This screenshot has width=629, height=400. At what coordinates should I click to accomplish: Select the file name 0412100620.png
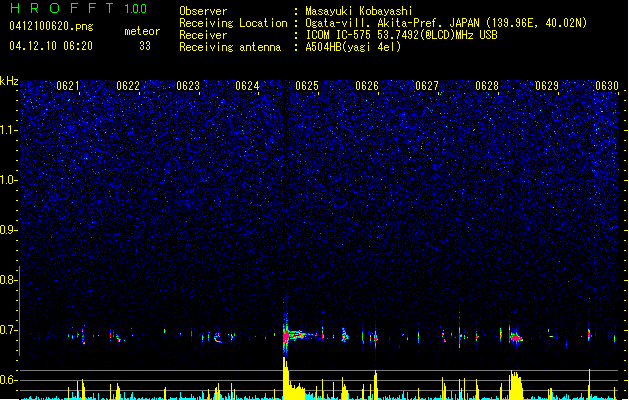point(51,26)
